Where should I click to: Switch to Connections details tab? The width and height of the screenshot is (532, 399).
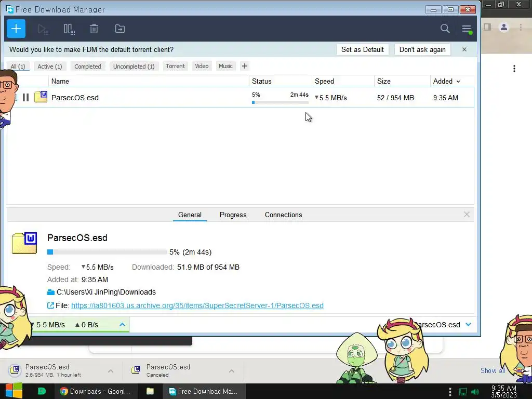point(283,215)
